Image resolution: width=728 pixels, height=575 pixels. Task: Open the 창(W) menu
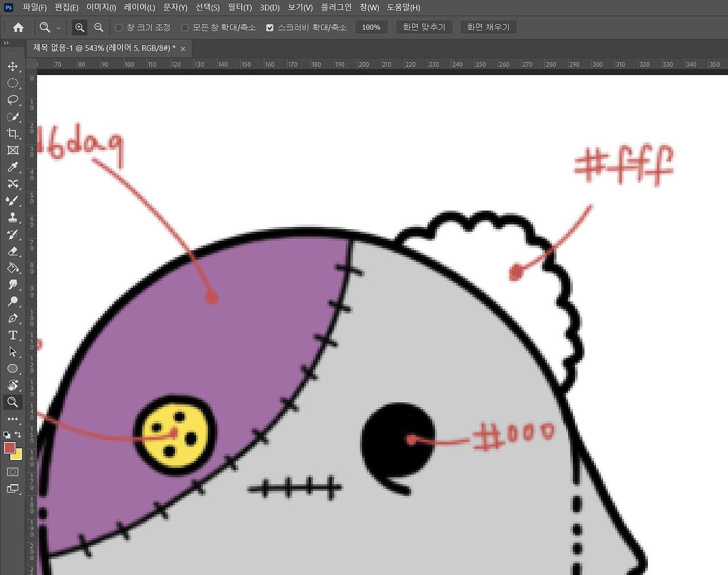(370, 7)
